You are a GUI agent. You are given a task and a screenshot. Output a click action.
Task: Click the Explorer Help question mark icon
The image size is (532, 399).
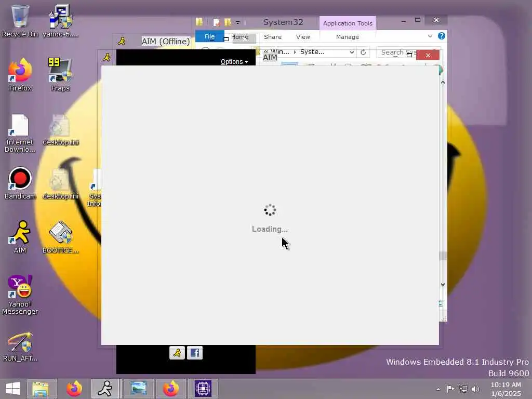(442, 36)
